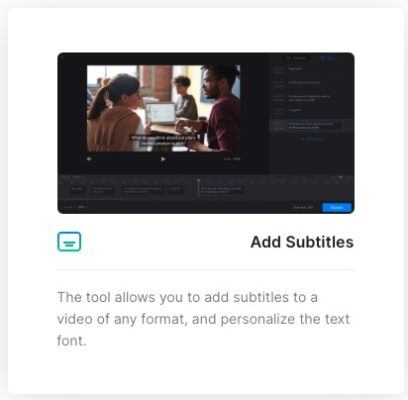Select the second subtitle entry in the panel
This screenshot has width=408, height=400.
coord(311,82)
